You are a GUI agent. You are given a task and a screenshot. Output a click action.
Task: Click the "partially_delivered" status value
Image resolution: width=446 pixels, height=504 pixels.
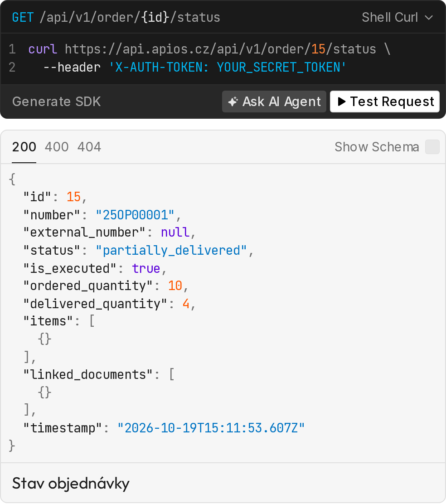pyautogui.click(x=171, y=250)
